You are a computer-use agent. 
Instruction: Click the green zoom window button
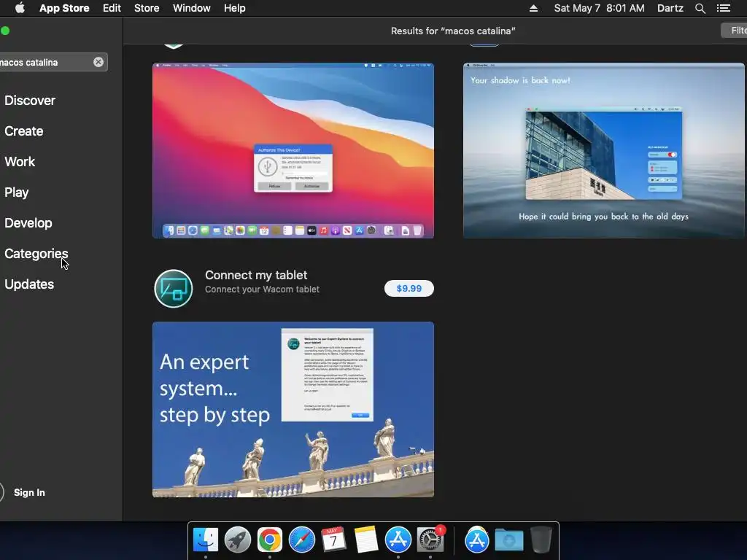pyautogui.click(x=5, y=31)
